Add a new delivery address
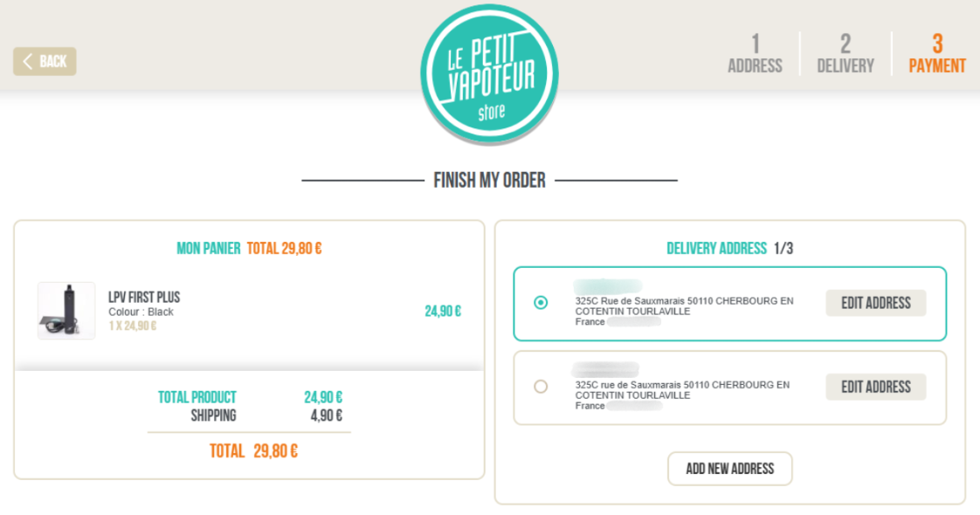 tap(730, 468)
